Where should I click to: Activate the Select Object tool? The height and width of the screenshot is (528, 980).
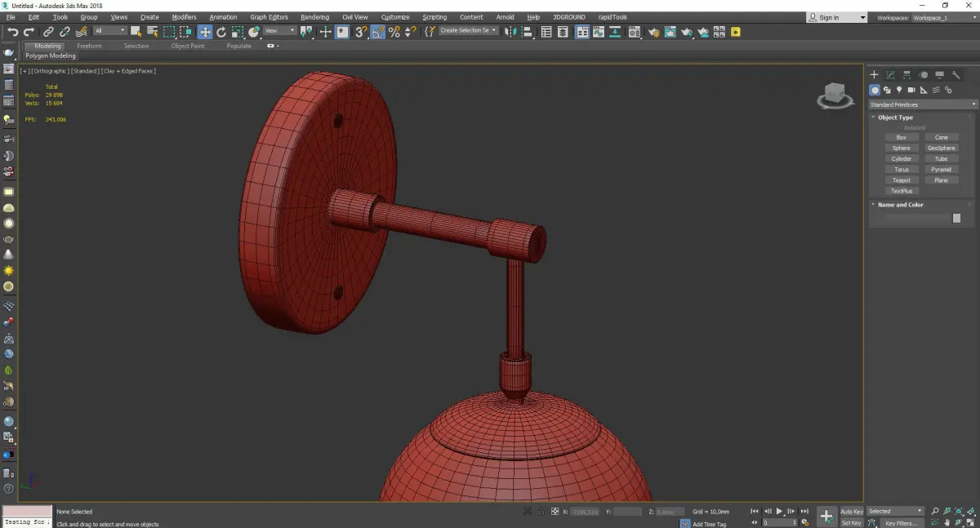pyautogui.click(x=136, y=32)
